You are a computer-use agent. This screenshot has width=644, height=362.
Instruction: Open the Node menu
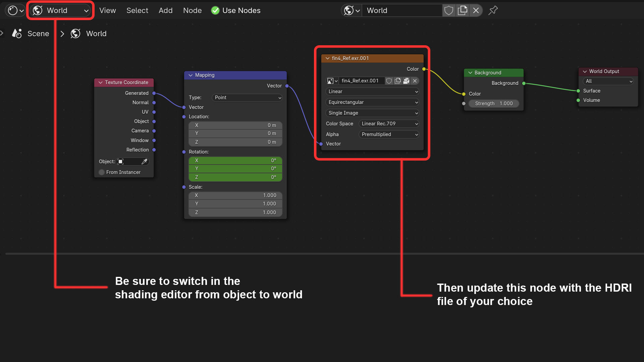point(192,10)
